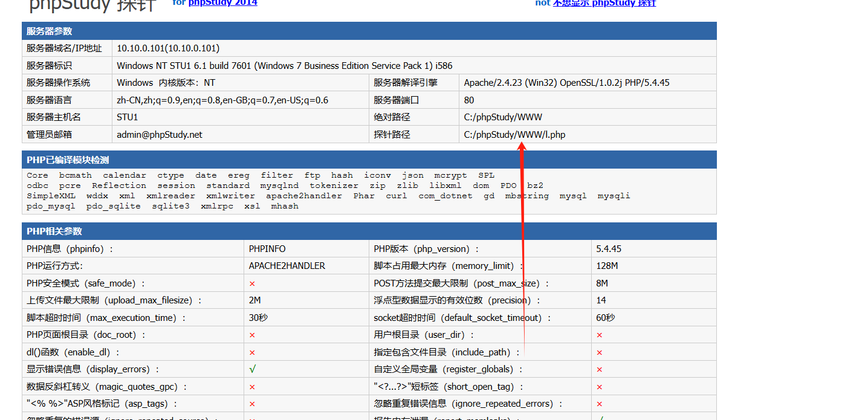Click the red X for asp_tags
Screen dimensions: 868x420
pyautogui.click(x=252, y=404)
